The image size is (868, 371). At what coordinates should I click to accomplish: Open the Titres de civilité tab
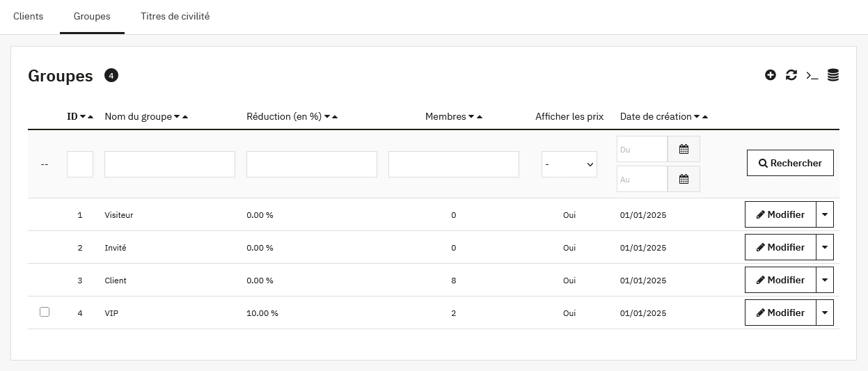pyautogui.click(x=175, y=16)
